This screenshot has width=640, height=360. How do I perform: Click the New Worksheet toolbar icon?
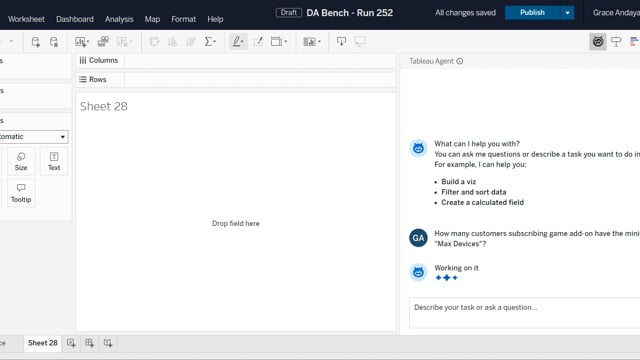(82, 42)
